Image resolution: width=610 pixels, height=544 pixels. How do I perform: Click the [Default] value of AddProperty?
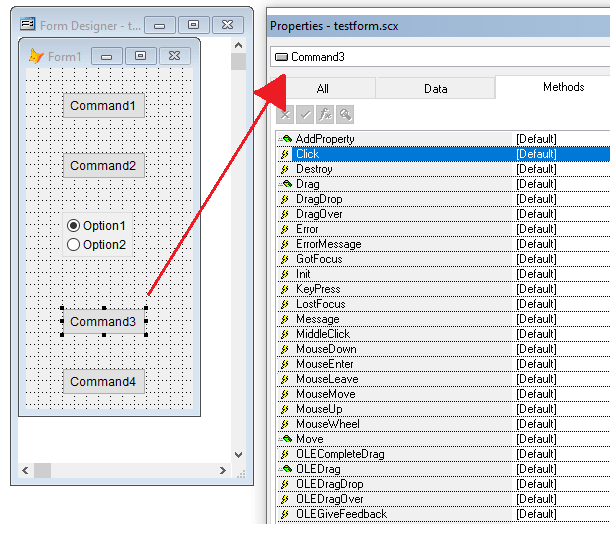(536, 139)
